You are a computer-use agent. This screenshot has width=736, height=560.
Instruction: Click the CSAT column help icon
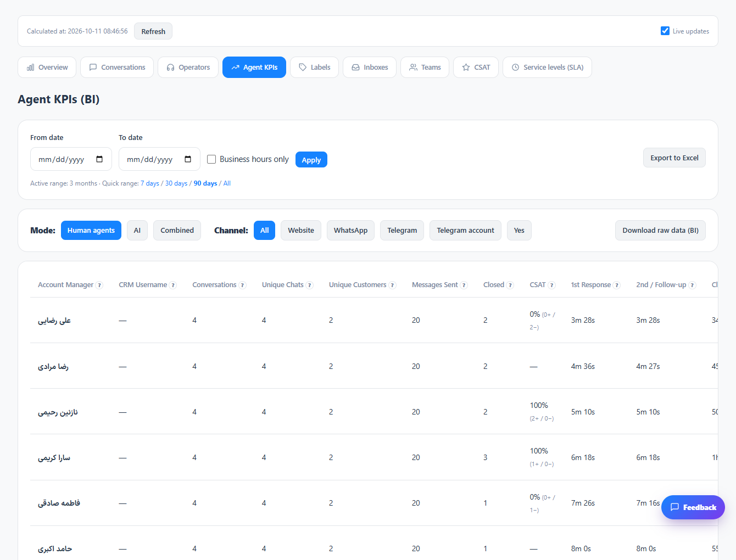[552, 285]
